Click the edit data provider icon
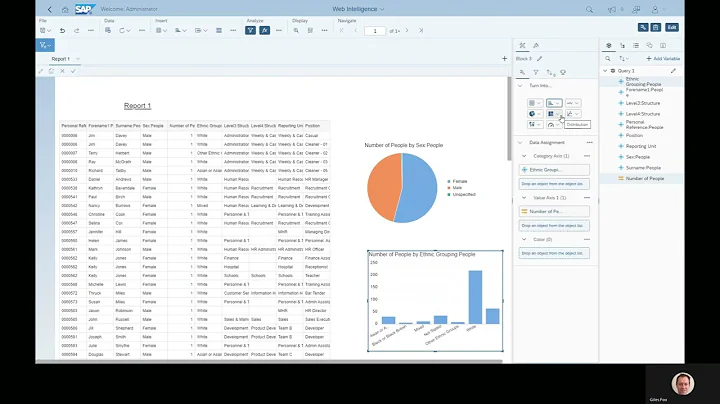720x404 pixels. point(108,30)
